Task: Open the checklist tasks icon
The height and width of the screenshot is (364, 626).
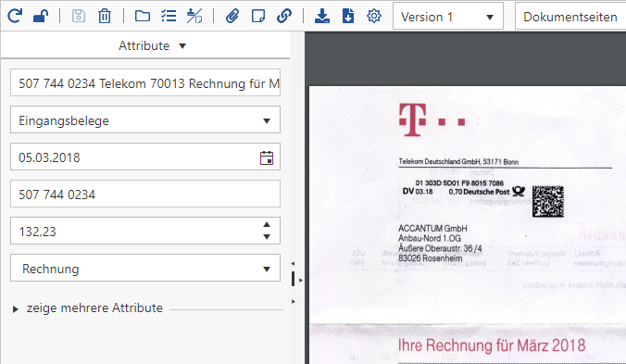Action: 169,17
